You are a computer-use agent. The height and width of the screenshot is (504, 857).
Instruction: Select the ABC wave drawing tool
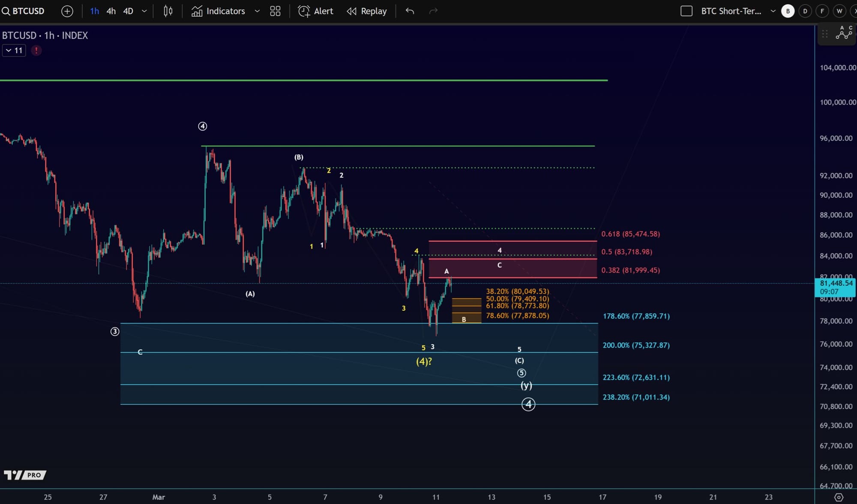click(844, 33)
